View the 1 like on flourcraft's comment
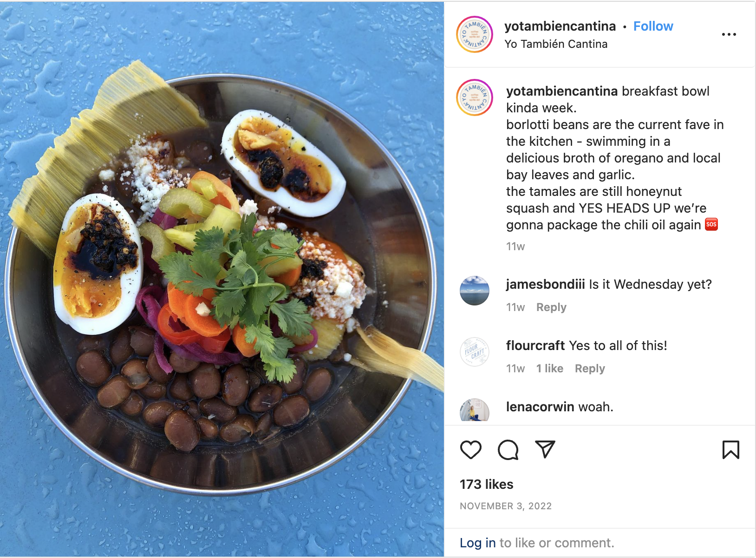756x558 pixels. 550,369
